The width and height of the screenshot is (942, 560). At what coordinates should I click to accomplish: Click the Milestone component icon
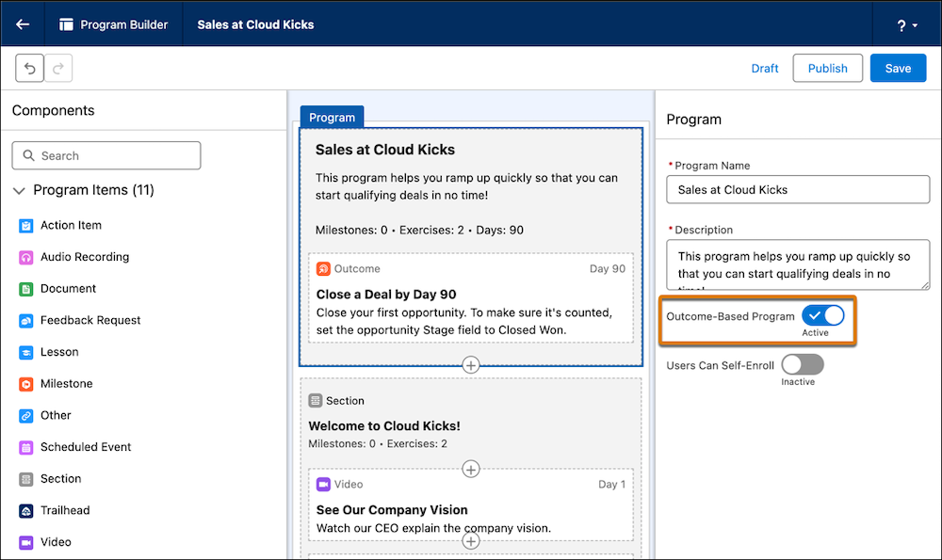click(x=23, y=383)
